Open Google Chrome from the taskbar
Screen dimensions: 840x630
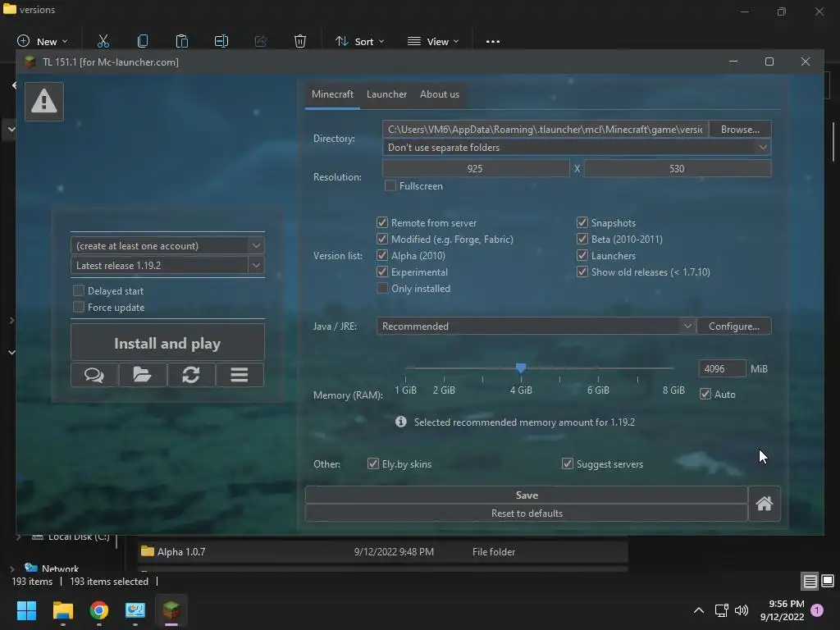click(x=99, y=610)
